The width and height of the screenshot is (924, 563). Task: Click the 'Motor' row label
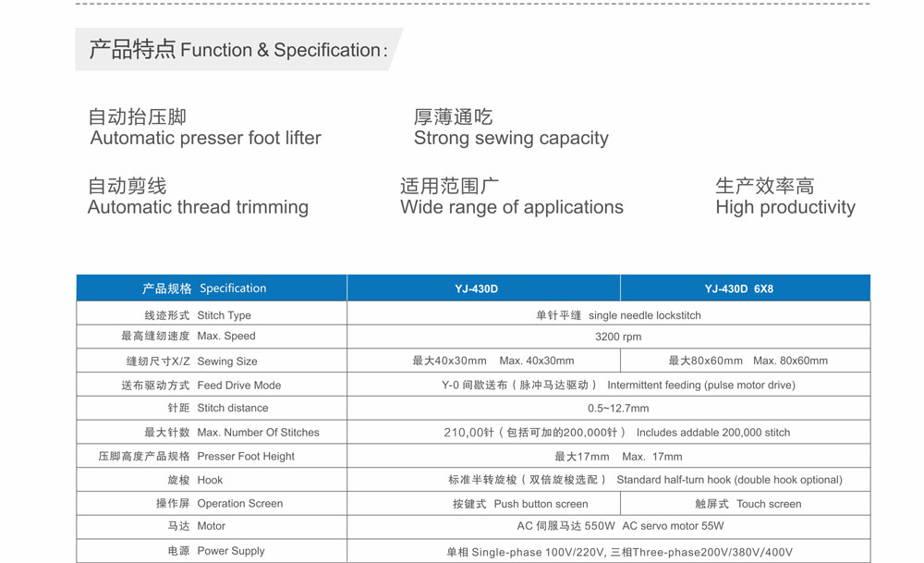pyautogui.click(x=211, y=526)
